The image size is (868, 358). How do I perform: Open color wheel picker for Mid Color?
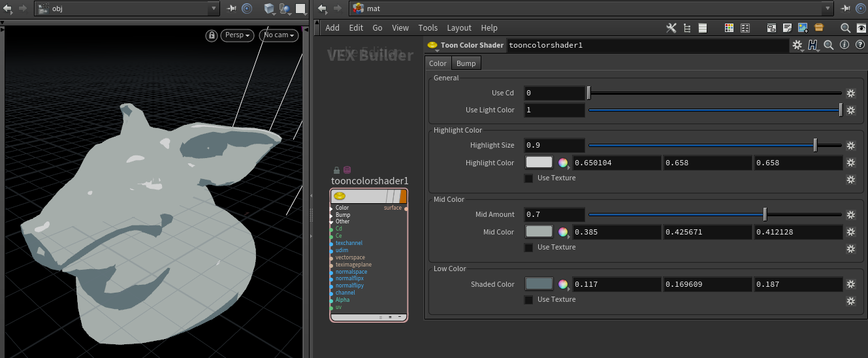click(x=563, y=232)
